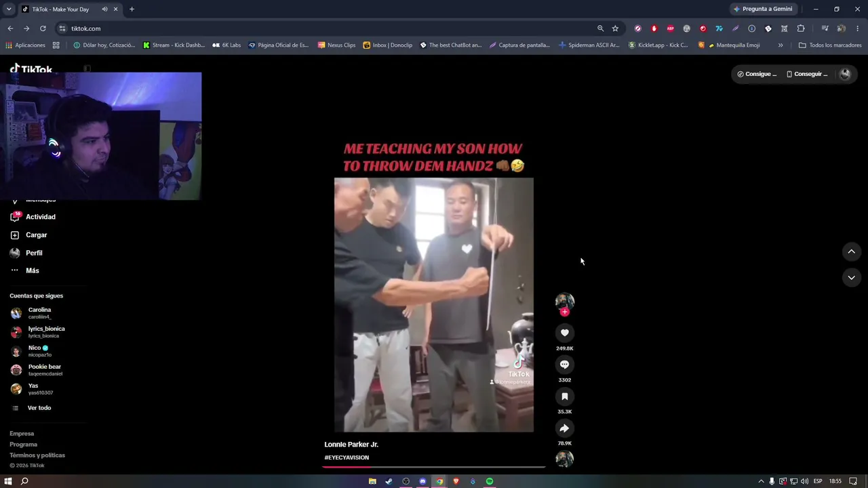
Task: Mute the TikTok browser tab audio
Action: tap(104, 9)
